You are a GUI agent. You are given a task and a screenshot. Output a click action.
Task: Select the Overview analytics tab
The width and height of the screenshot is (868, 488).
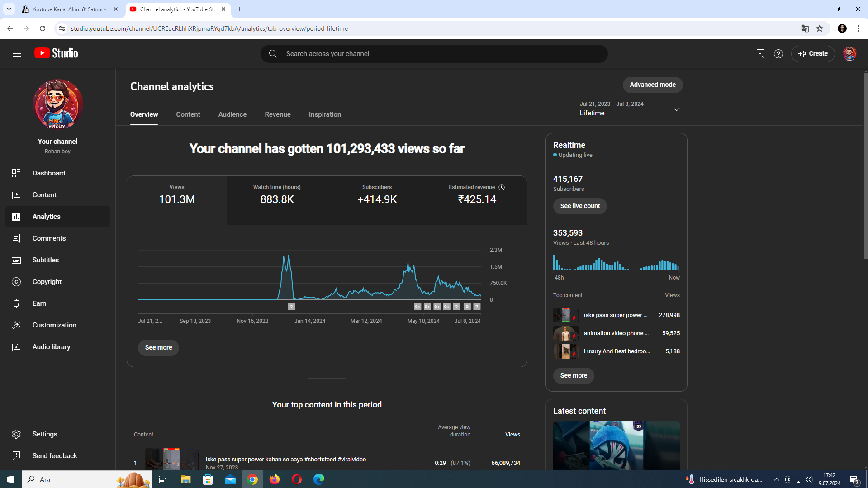144,114
